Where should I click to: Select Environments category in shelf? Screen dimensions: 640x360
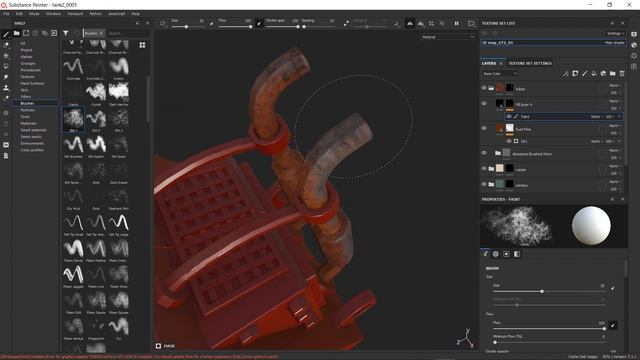[32, 143]
